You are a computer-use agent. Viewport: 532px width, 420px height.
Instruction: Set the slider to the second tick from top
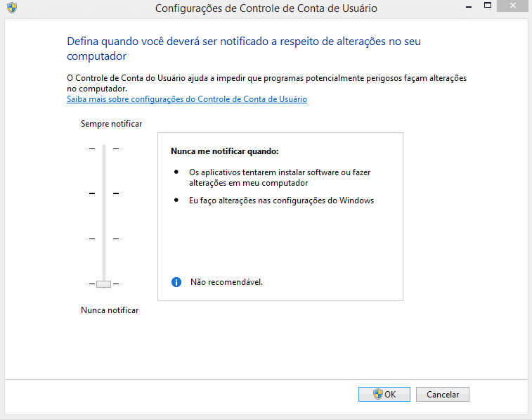104,193
